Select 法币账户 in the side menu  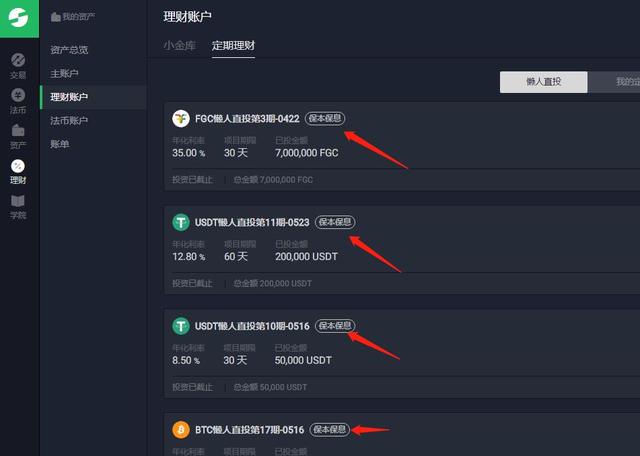(x=69, y=120)
